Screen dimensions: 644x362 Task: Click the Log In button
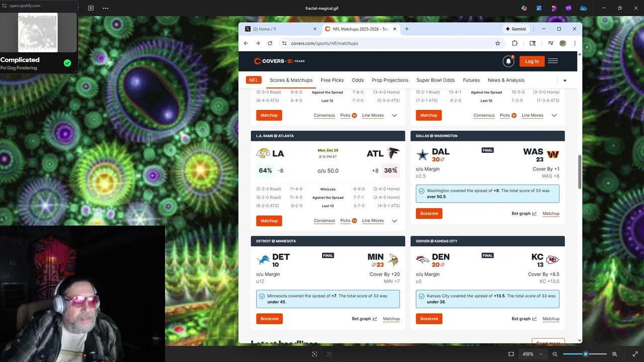click(x=532, y=61)
